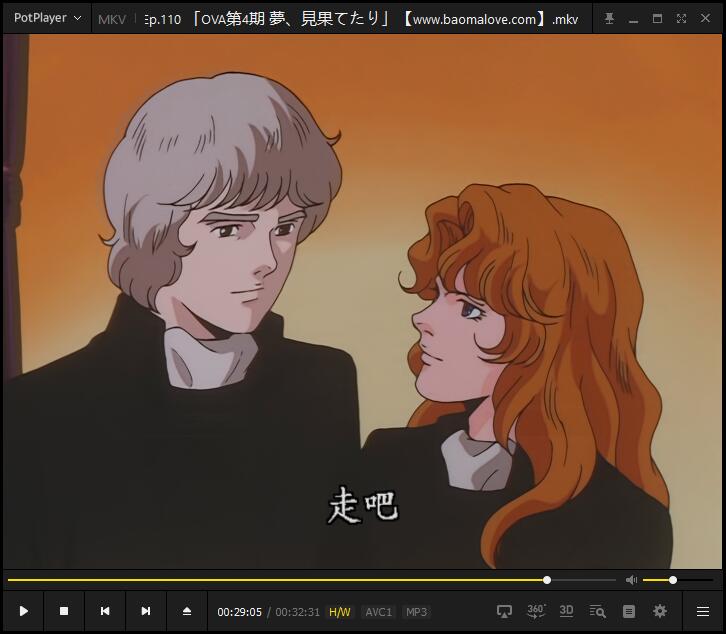
Task: Open the playlist panel icon
Action: [x=629, y=612]
